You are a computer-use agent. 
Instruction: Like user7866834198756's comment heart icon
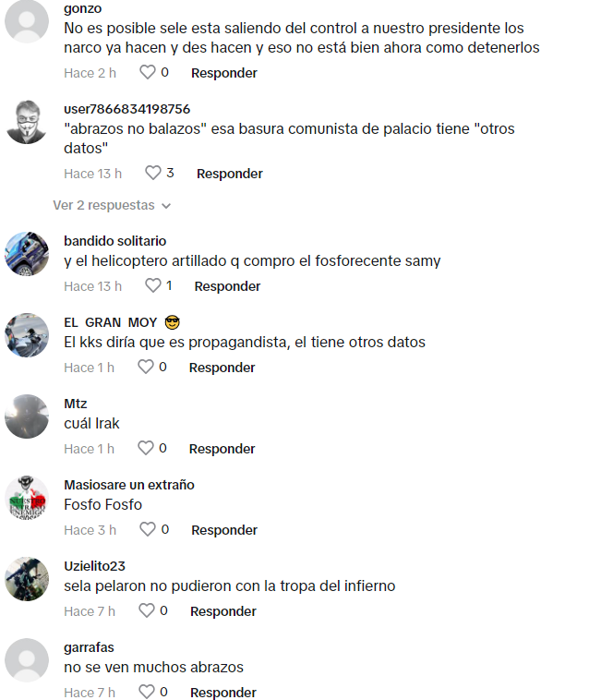[153, 173]
